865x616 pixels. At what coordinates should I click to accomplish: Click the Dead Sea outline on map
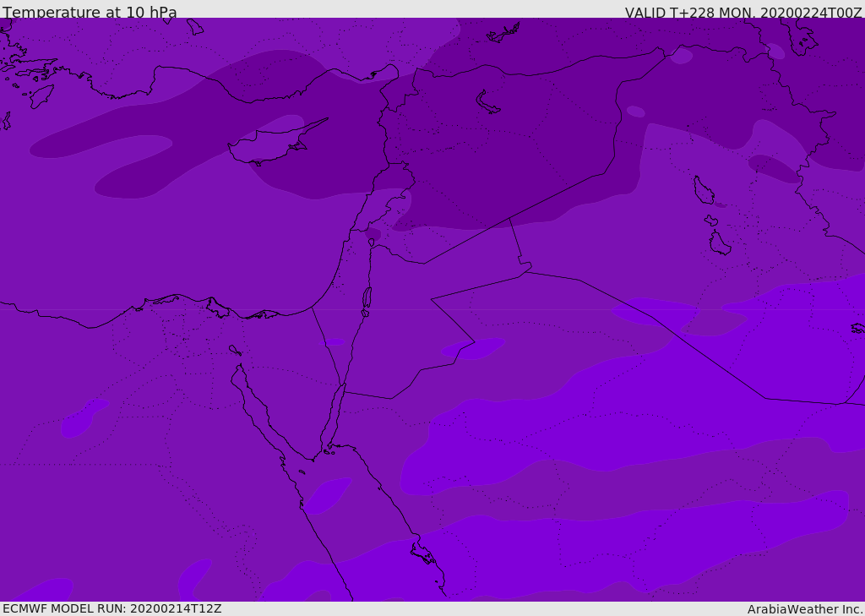[367, 298]
